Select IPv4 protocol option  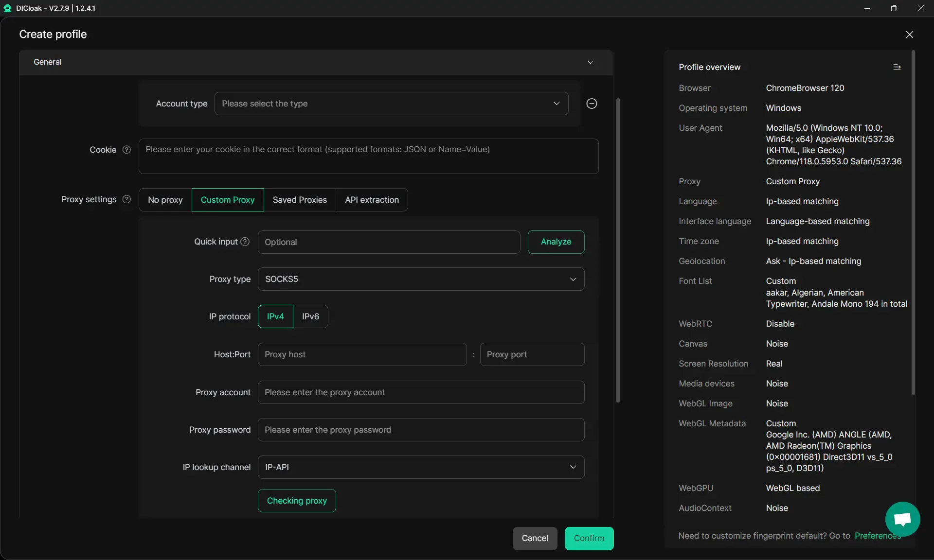point(275,316)
